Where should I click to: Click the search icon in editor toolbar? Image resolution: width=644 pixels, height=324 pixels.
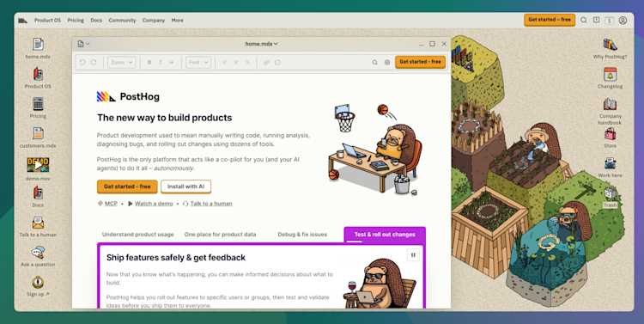(374, 63)
